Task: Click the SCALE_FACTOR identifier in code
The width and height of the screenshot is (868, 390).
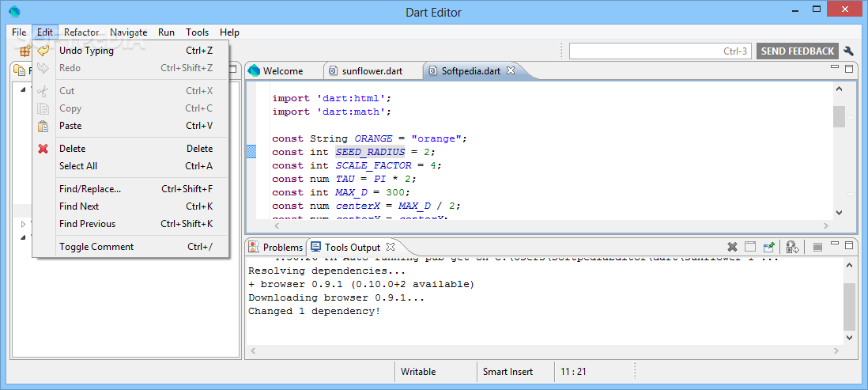Action: pos(374,165)
